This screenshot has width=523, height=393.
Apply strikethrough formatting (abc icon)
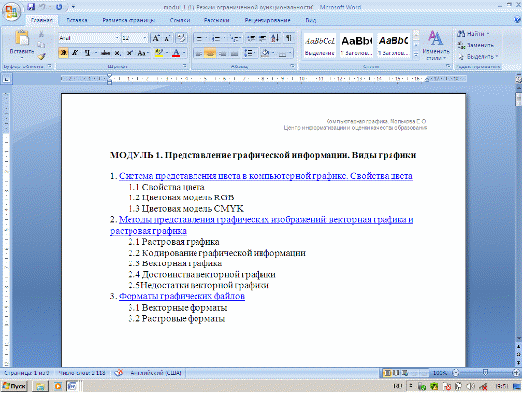point(105,53)
